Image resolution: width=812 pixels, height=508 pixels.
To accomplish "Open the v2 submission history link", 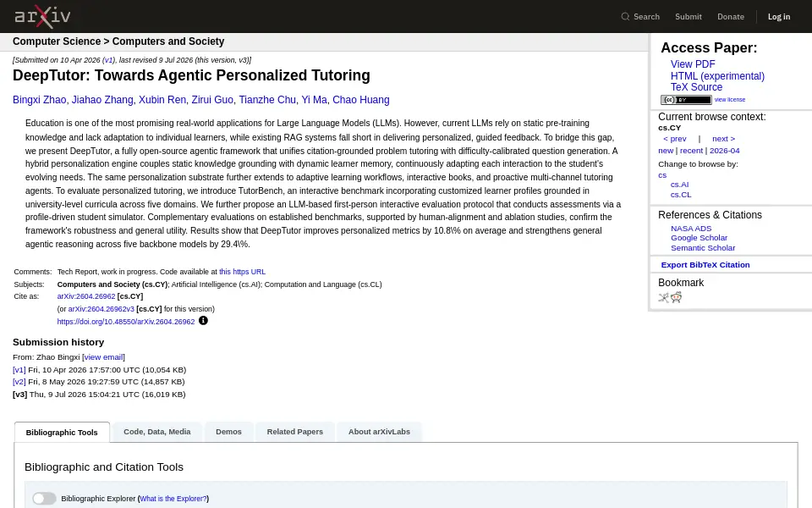I will pos(19,382).
